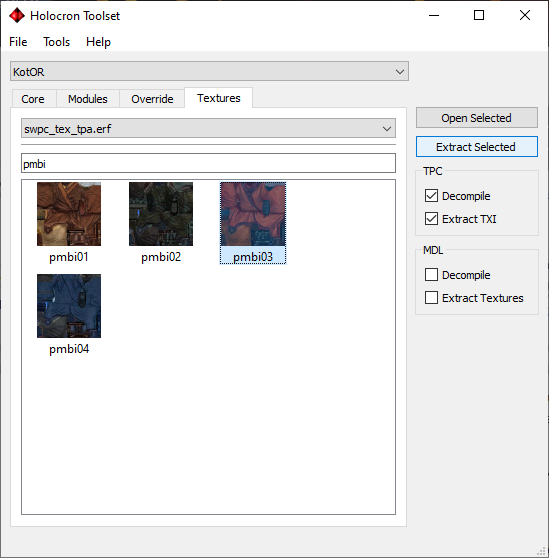Minimize the Holocron Toolset window
Screen dimensions: 549x558
434,15
